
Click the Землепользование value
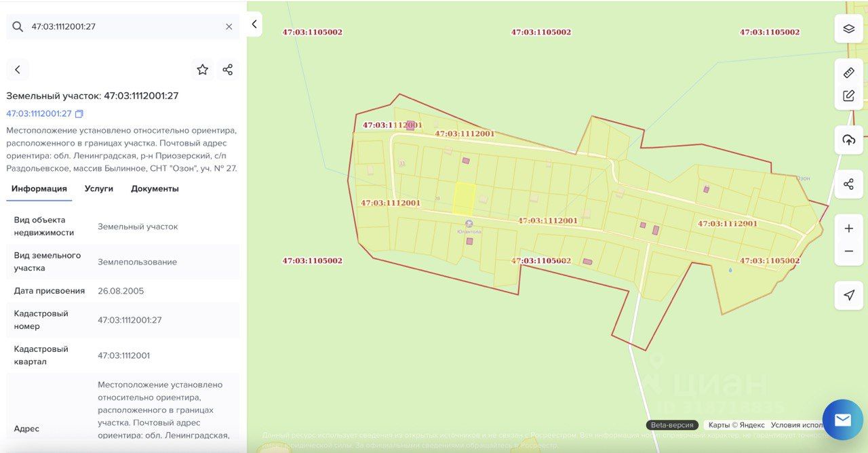138,262
